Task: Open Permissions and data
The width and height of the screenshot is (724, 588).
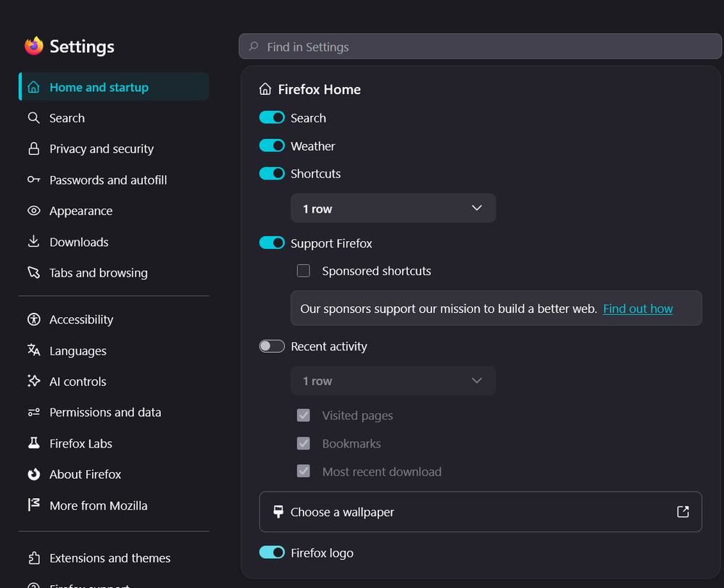Action: click(114, 412)
